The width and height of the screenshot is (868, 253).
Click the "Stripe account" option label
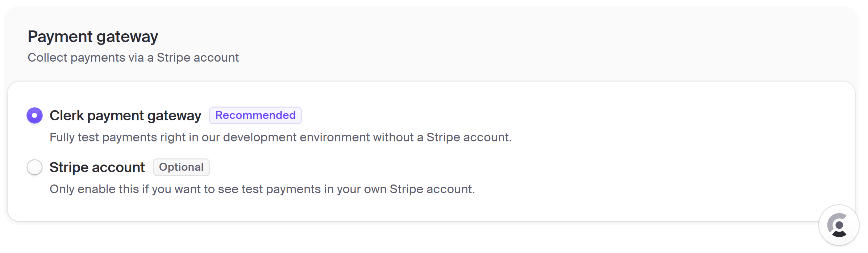coord(97,167)
